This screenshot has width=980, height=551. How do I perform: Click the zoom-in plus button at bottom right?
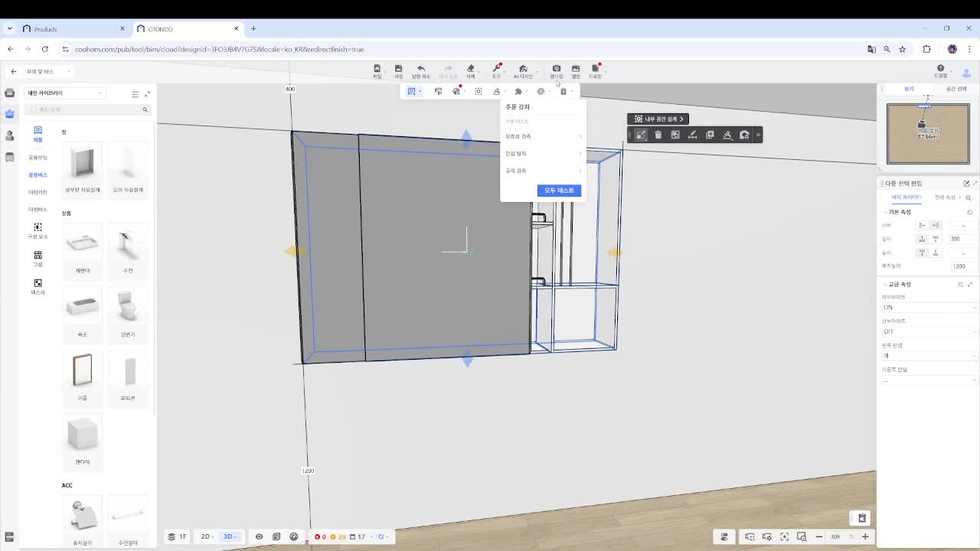865,536
